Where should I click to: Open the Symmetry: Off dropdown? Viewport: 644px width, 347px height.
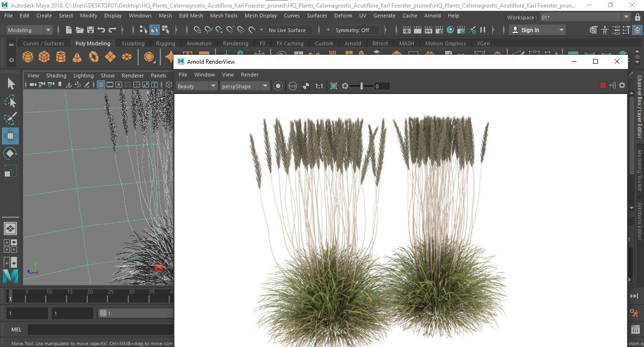[356, 30]
